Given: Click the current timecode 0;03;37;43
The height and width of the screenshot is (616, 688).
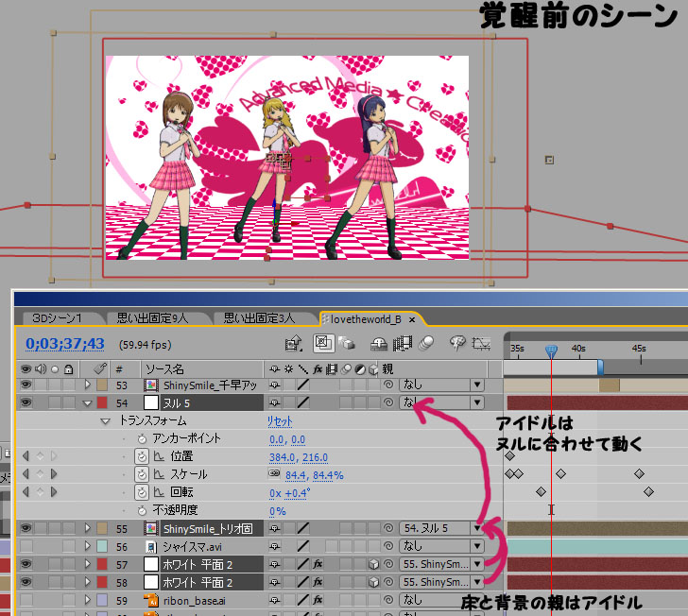Looking at the screenshot, I should point(65,344).
